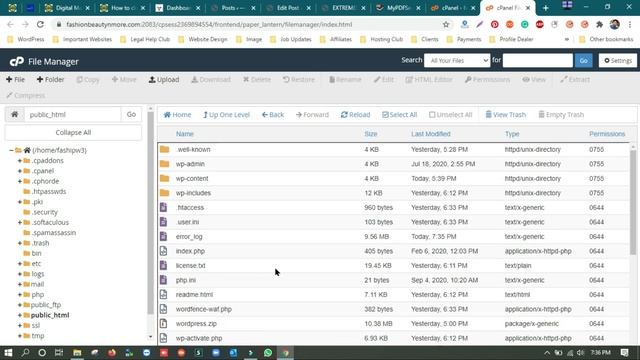Open the .spamassassin folder in tree
This screenshot has width=640, height=360.
coord(53,233)
